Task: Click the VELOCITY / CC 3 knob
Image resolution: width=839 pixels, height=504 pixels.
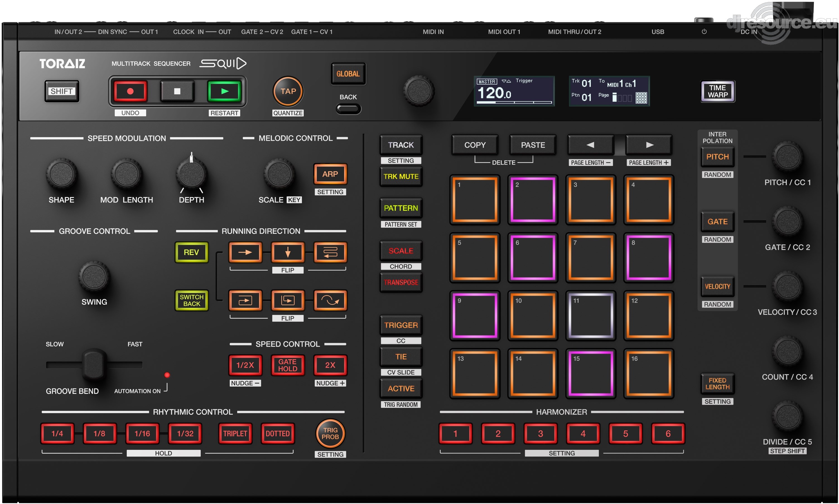Action: [787, 286]
